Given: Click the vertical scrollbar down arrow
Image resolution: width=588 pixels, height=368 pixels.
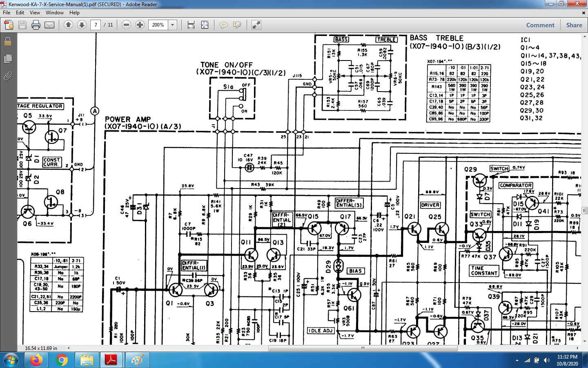Looking at the screenshot, I should [x=585, y=341].
